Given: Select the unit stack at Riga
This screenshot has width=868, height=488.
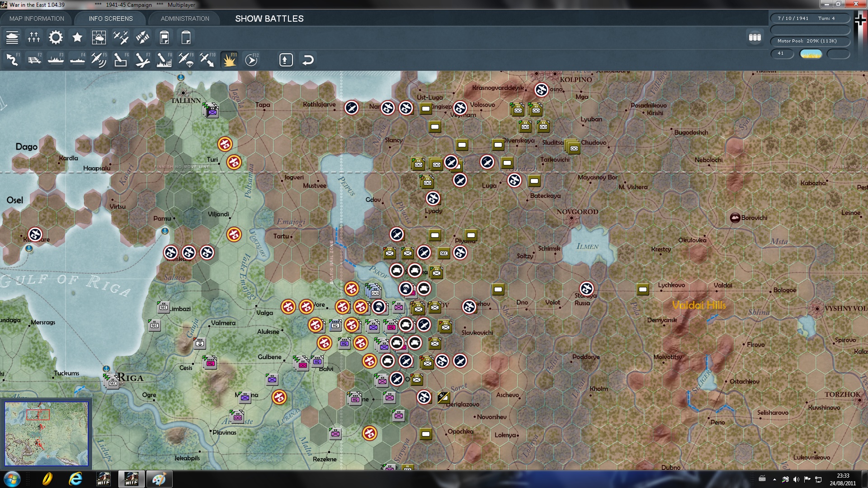Looking at the screenshot, I should pos(112,382).
